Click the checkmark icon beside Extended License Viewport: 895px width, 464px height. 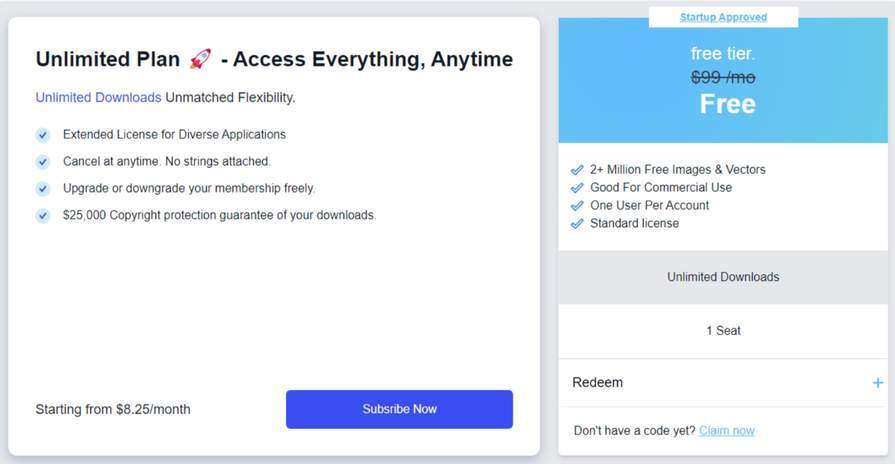(x=43, y=135)
